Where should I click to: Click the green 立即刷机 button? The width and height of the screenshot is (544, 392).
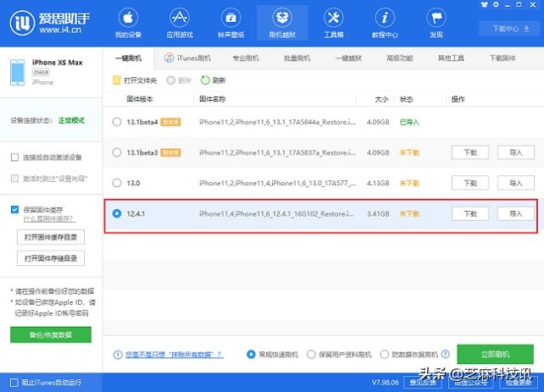click(495, 354)
